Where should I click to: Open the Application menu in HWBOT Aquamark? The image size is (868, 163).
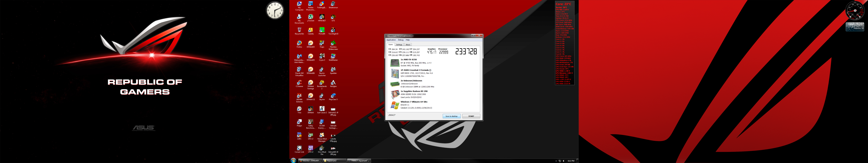pos(391,40)
